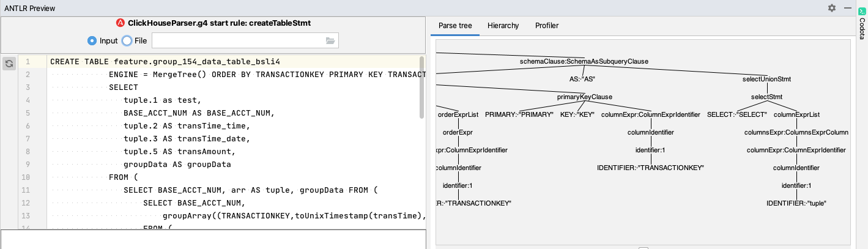Select columnExprList node under selectStmt

coord(796,114)
